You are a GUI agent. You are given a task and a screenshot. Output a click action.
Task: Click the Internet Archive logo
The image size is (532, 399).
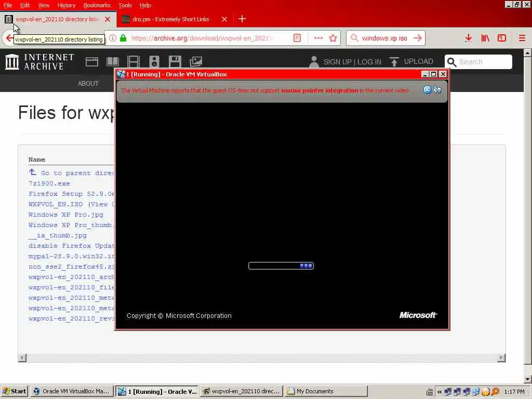point(39,62)
